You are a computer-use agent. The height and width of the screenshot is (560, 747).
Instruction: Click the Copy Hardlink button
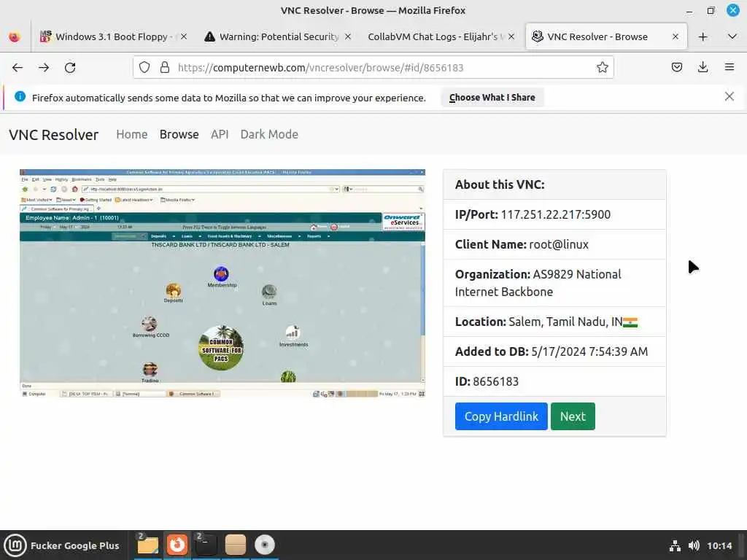(x=501, y=416)
